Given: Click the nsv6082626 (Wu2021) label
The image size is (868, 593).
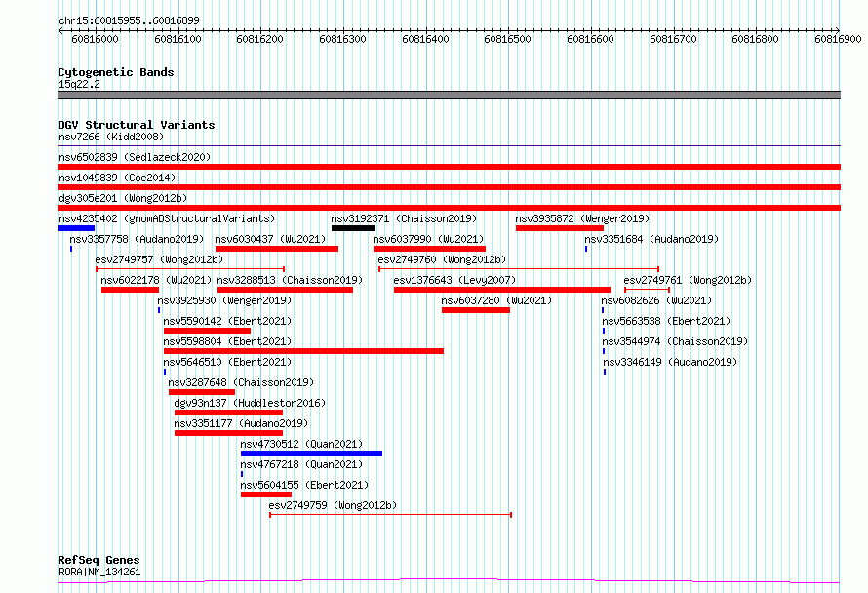Looking at the screenshot, I should [656, 300].
